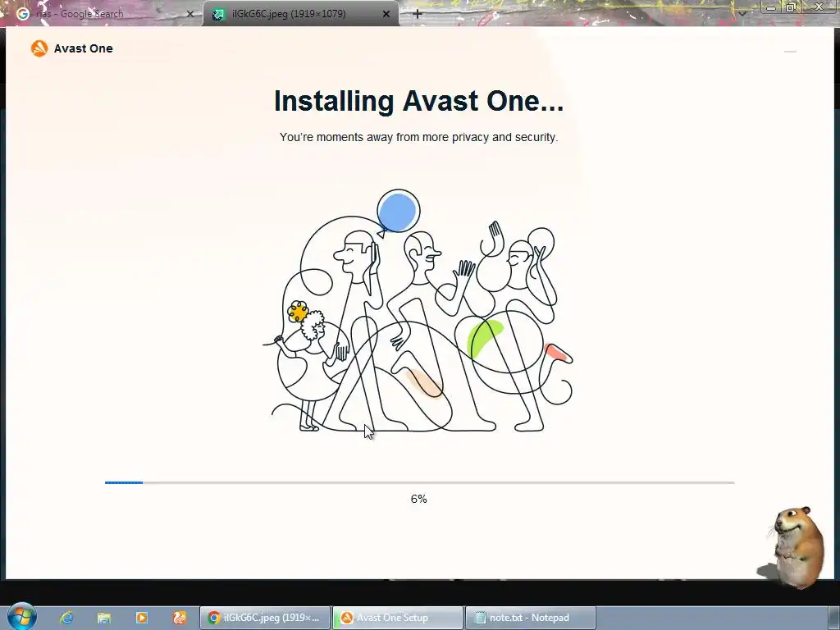The height and width of the screenshot is (630, 840).
Task: Switch to the Chrome ilGkG6C.jpeg taskbar window
Action: [266, 618]
